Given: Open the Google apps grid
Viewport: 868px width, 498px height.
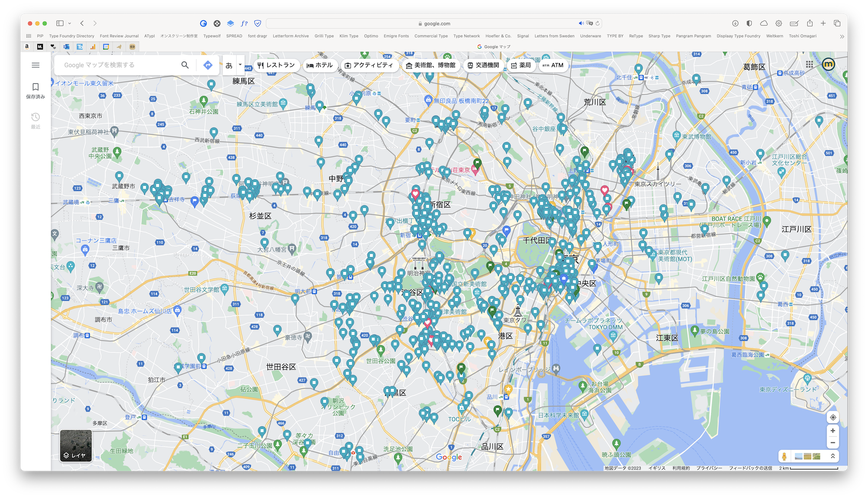Looking at the screenshot, I should tap(809, 64).
